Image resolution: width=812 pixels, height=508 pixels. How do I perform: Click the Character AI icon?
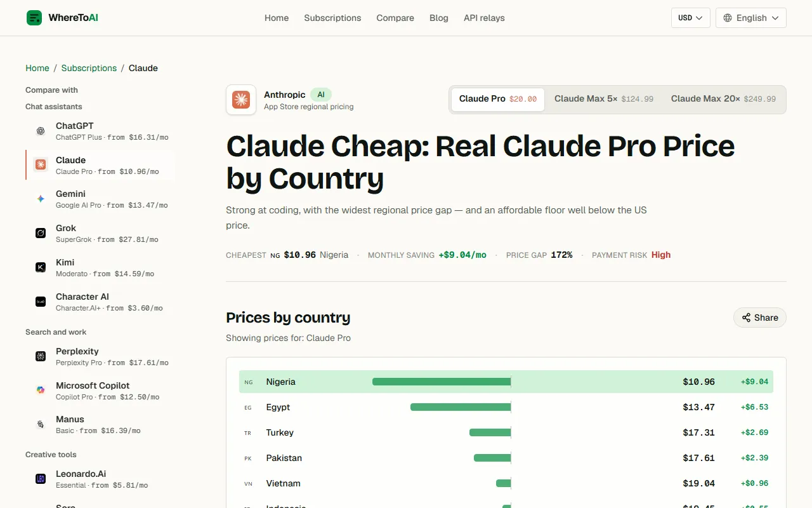tap(41, 302)
